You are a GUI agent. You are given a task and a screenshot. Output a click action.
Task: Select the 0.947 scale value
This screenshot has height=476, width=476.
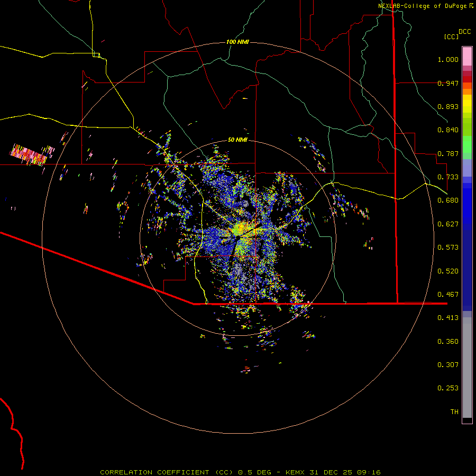(x=448, y=83)
